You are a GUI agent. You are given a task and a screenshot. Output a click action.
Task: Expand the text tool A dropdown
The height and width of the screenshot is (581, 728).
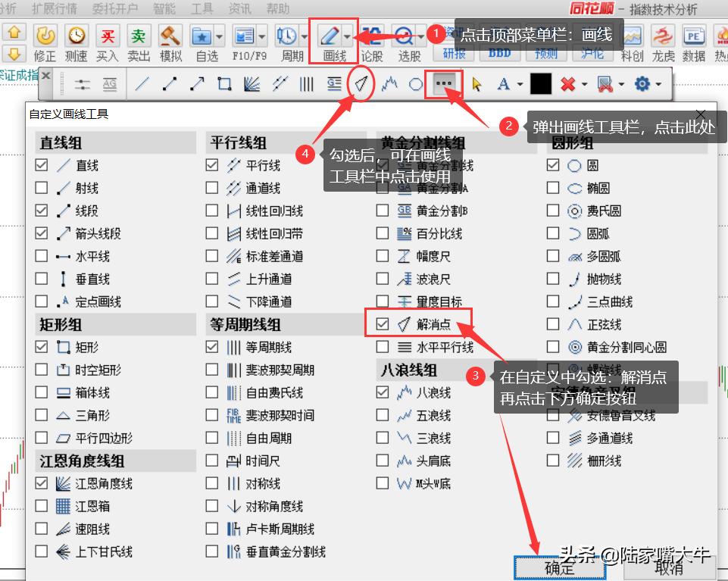point(522,83)
